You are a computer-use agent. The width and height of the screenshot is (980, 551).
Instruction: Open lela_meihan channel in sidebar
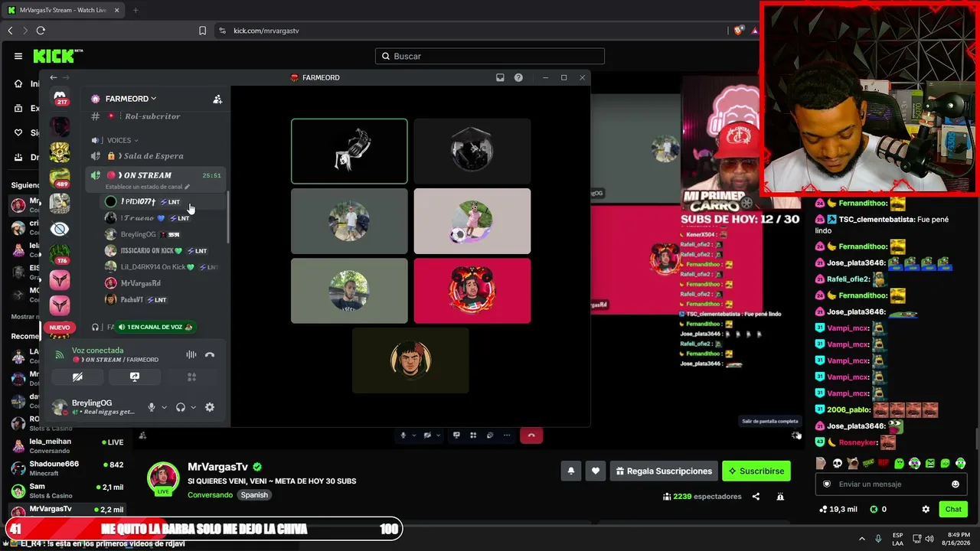67,446
